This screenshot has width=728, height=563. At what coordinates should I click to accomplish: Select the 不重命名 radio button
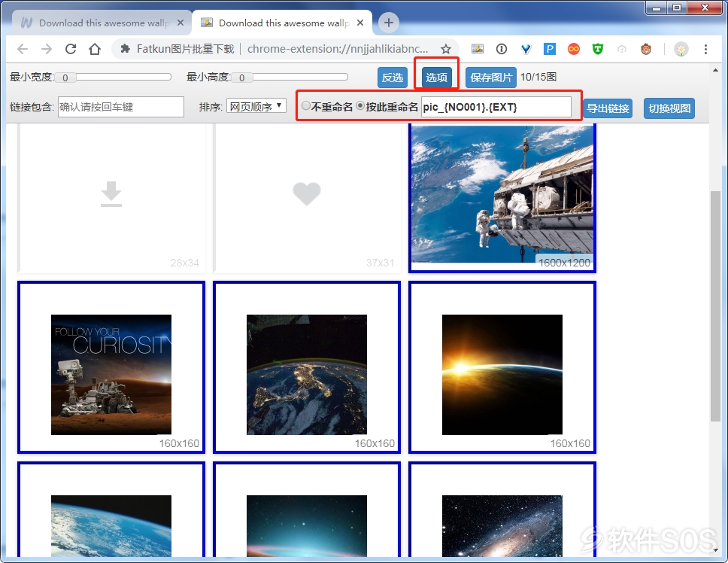tap(305, 106)
